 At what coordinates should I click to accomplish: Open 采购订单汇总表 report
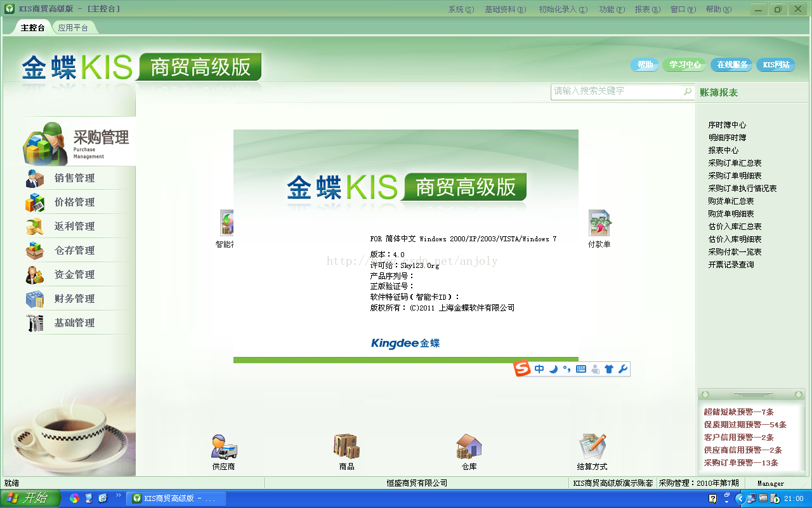pyautogui.click(x=735, y=163)
